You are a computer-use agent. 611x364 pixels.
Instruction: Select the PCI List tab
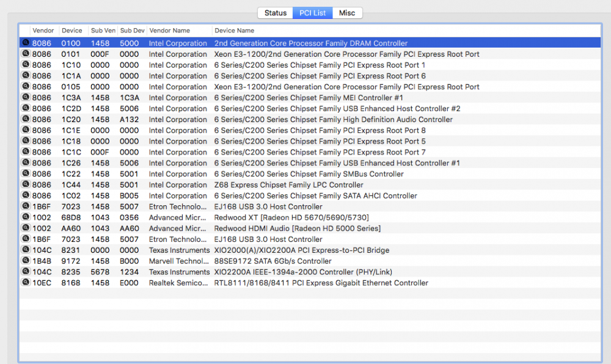pos(312,13)
